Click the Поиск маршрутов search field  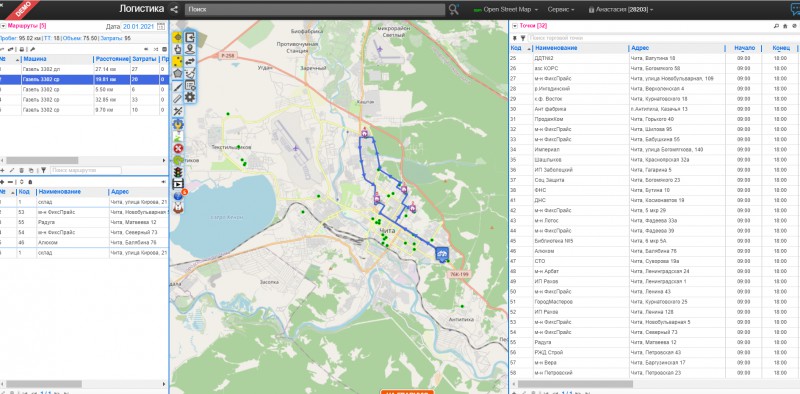pyautogui.click(x=86, y=170)
